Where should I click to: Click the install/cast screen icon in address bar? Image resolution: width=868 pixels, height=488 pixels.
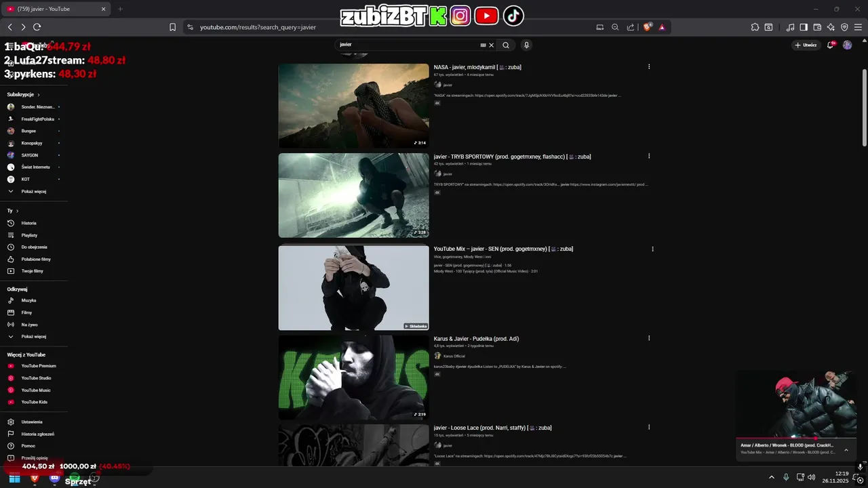click(599, 27)
